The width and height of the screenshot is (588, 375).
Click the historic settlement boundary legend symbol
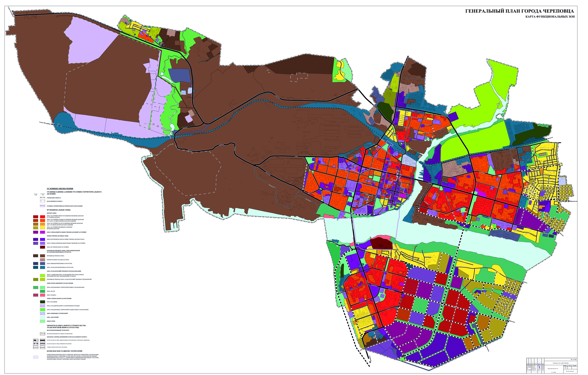43,206
